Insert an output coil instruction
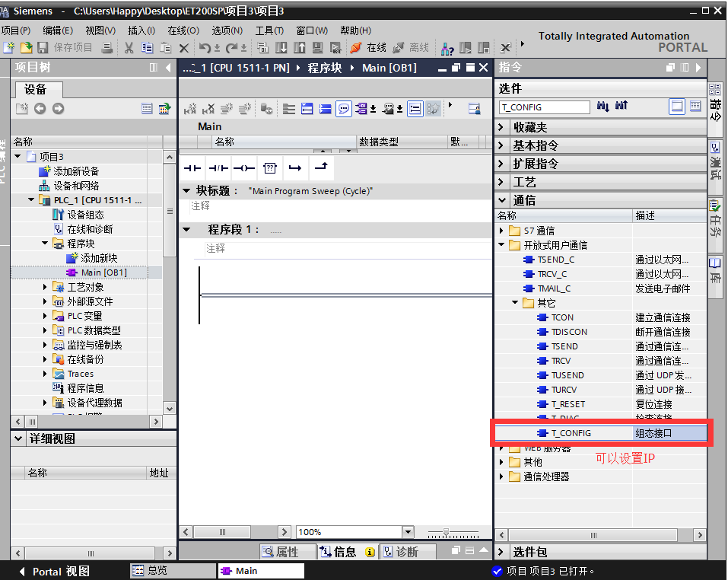Screen dimensions: 728x580 click(x=244, y=167)
